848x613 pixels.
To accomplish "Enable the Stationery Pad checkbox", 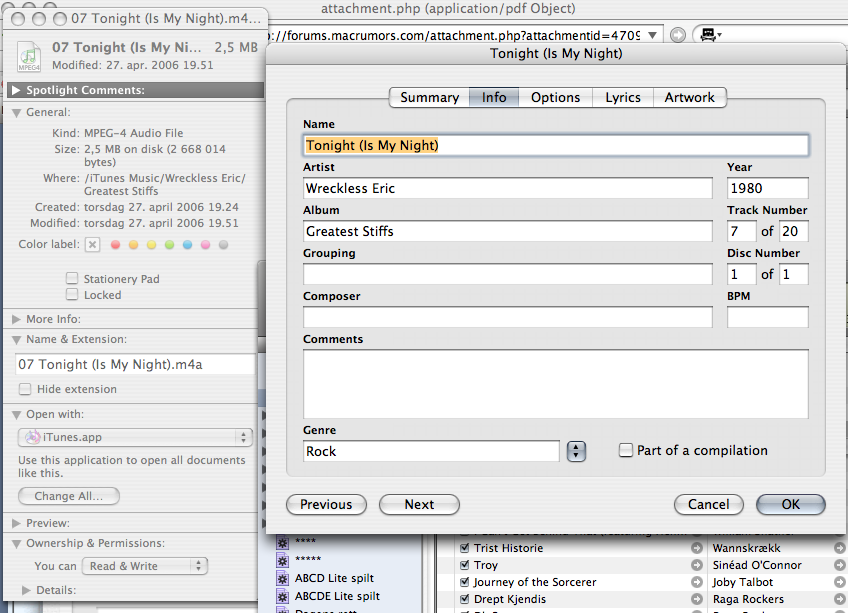I will [x=72, y=278].
